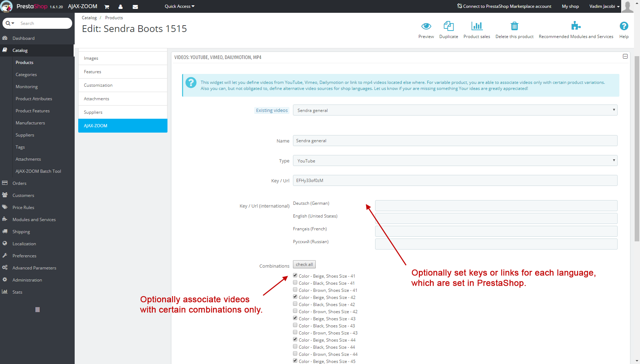Check Color Black, Shoes Size 42
640x364 pixels.
click(x=295, y=304)
